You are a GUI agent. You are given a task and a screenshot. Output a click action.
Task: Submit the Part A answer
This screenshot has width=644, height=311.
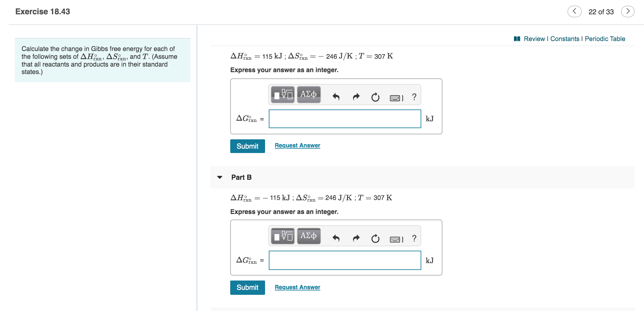tap(247, 146)
